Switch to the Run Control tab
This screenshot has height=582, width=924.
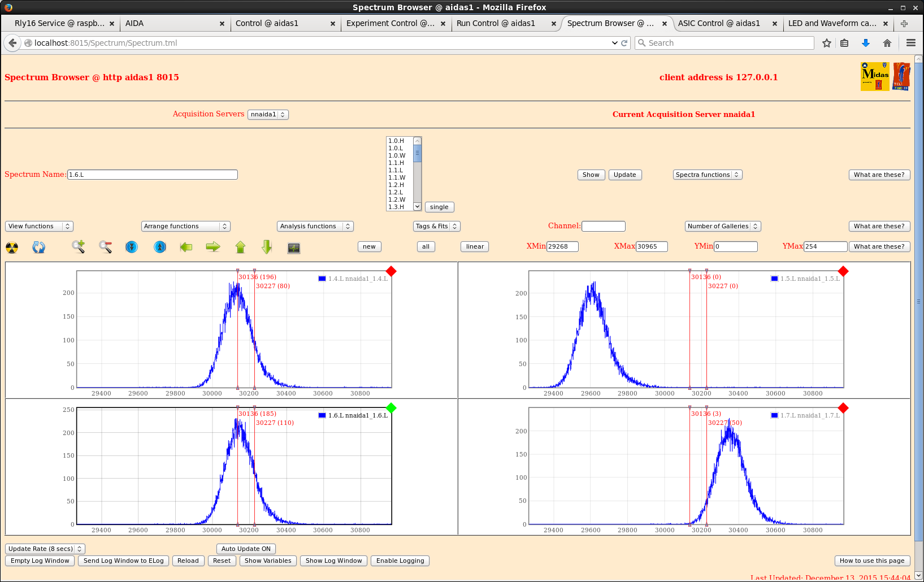496,23
